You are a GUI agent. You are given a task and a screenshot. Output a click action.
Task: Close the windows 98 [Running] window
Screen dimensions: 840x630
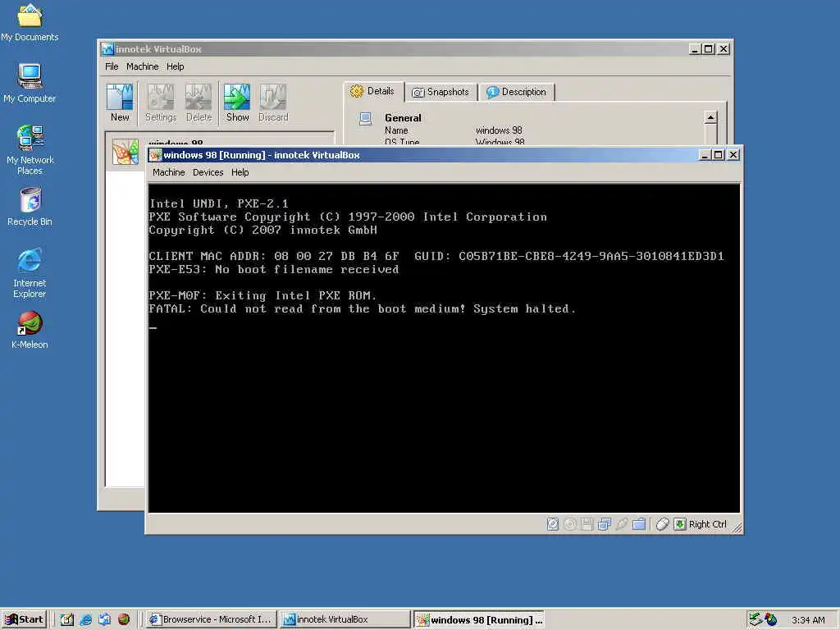(733, 155)
